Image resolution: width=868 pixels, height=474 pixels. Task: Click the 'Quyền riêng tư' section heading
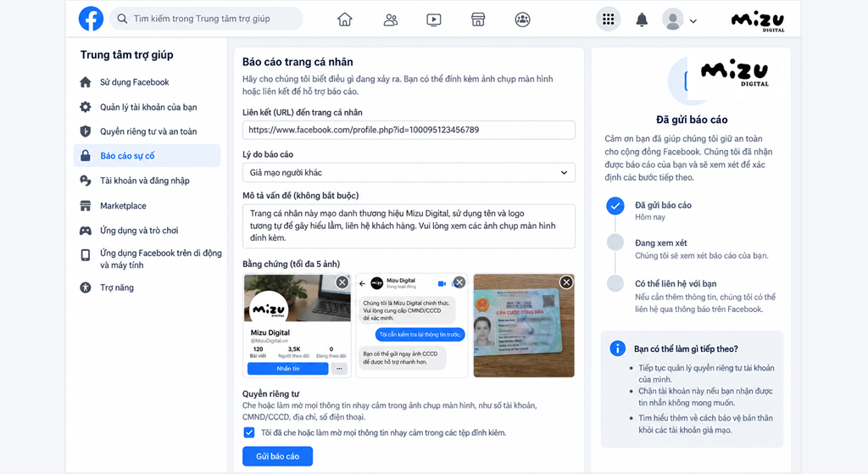(270, 393)
